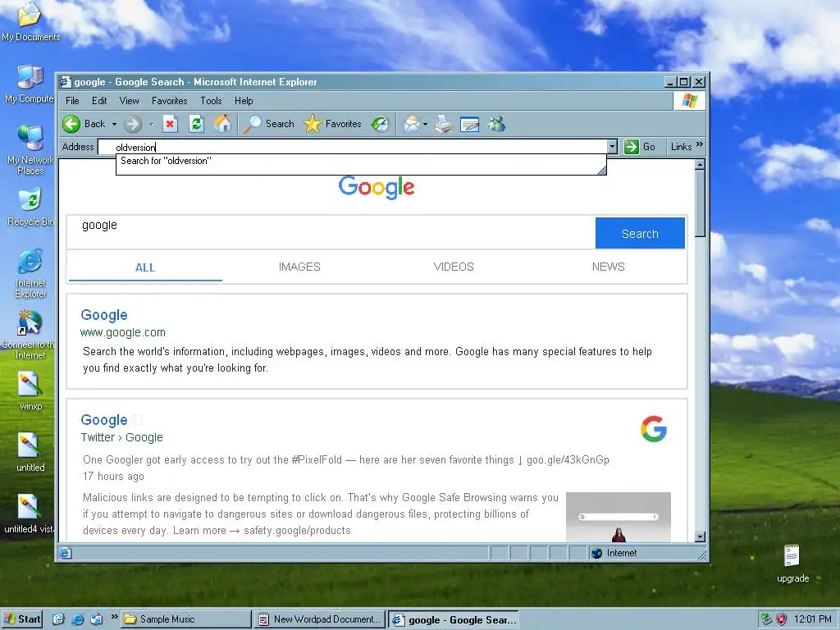Click the Windows flag throbber logo
840x630 pixels.
point(689,101)
